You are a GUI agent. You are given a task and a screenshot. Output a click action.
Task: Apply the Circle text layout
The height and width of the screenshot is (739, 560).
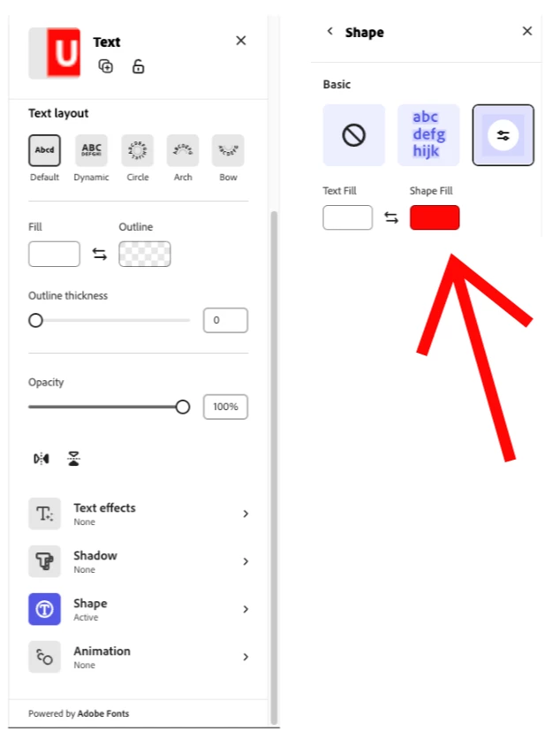click(138, 150)
